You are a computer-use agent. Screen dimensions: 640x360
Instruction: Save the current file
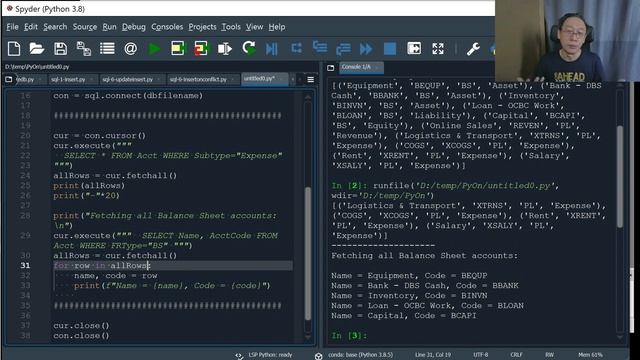tap(60, 49)
